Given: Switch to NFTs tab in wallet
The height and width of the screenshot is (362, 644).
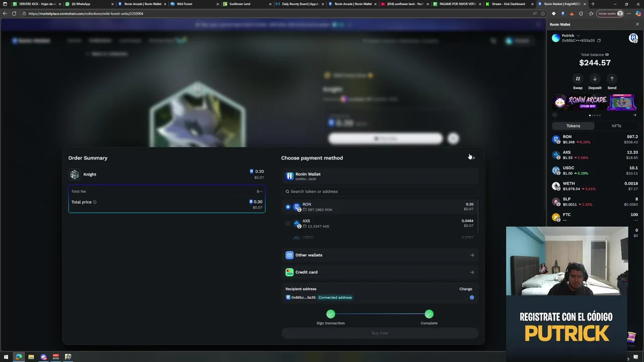Looking at the screenshot, I should (x=616, y=126).
